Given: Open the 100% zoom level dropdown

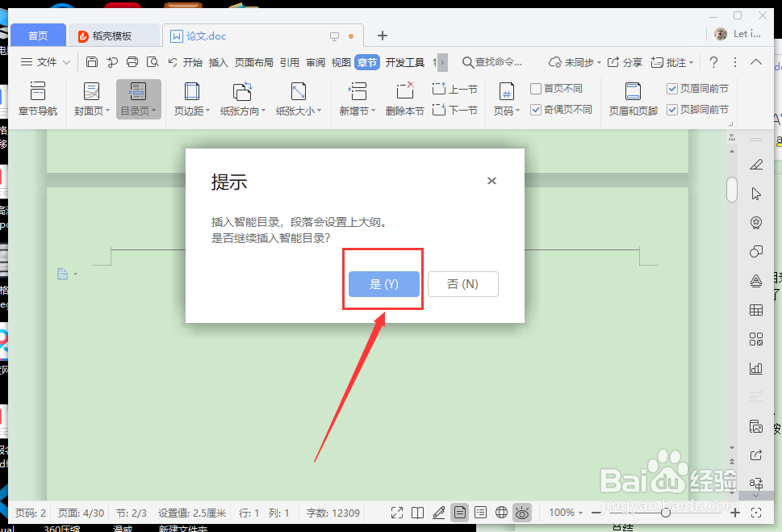Looking at the screenshot, I should tap(566, 512).
